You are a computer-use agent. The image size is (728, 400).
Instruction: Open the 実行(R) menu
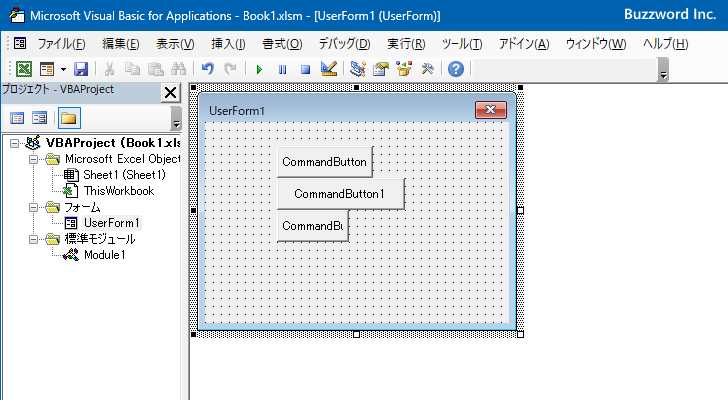coord(406,44)
